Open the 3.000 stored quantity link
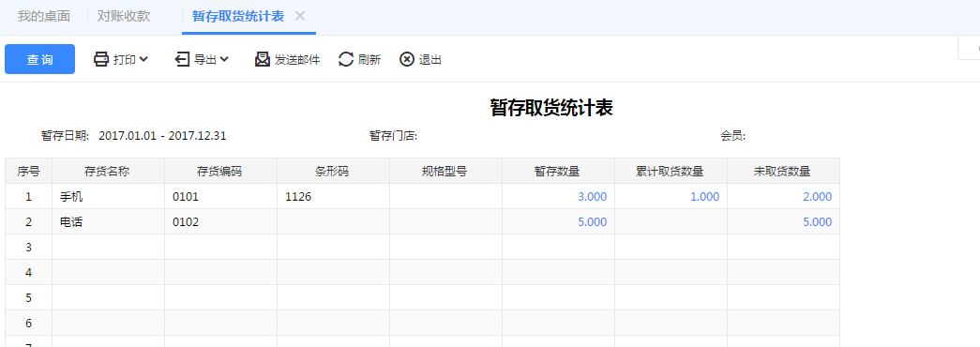This screenshot has height=347, width=980. [x=593, y=197]
